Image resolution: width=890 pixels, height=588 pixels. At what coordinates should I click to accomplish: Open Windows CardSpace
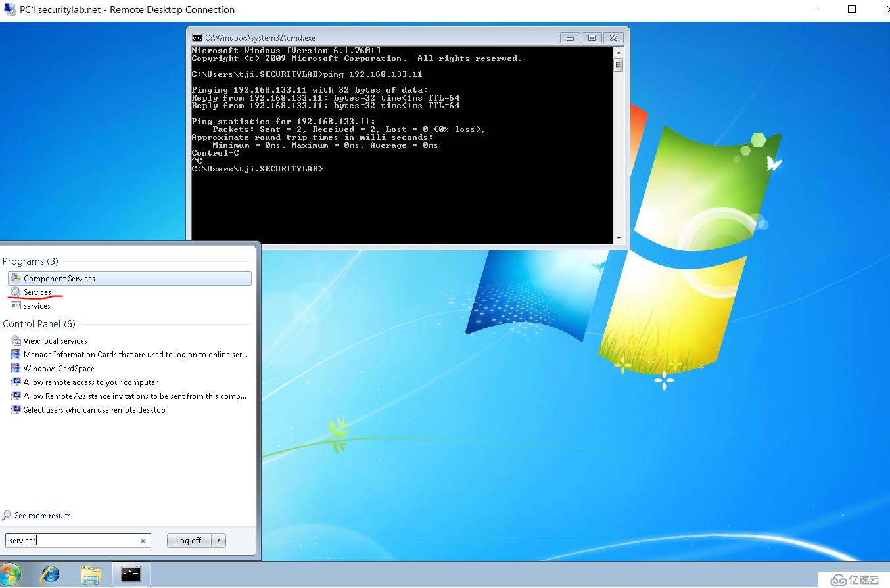pyautogui.click(x=59, y=369)
